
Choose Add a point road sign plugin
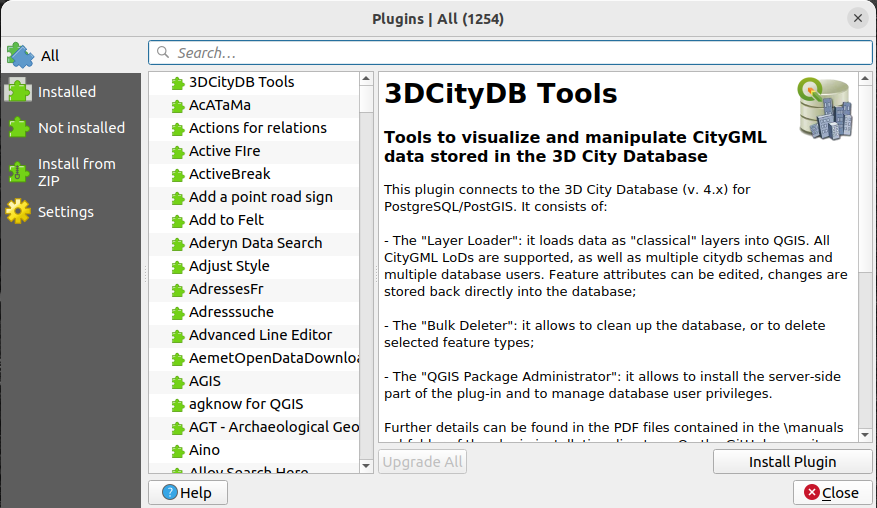260,197
